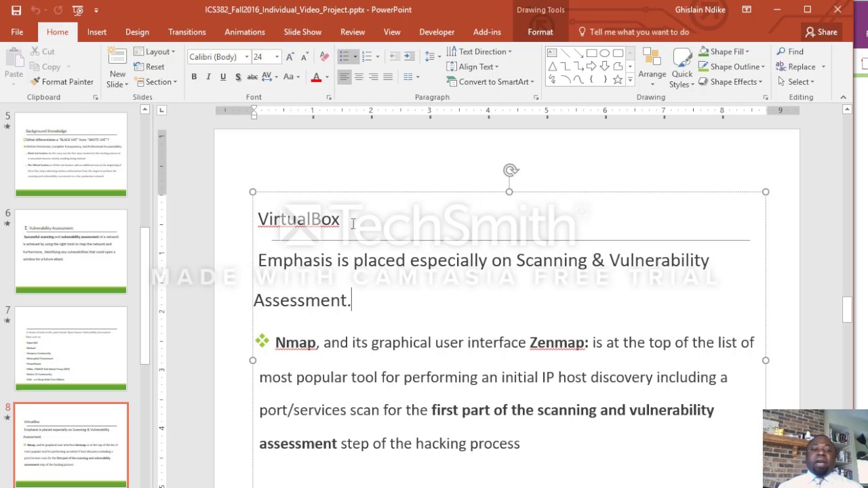Decrease the list indent level
The height and width of the screenshot is (488, 868).
pos(395,57)
